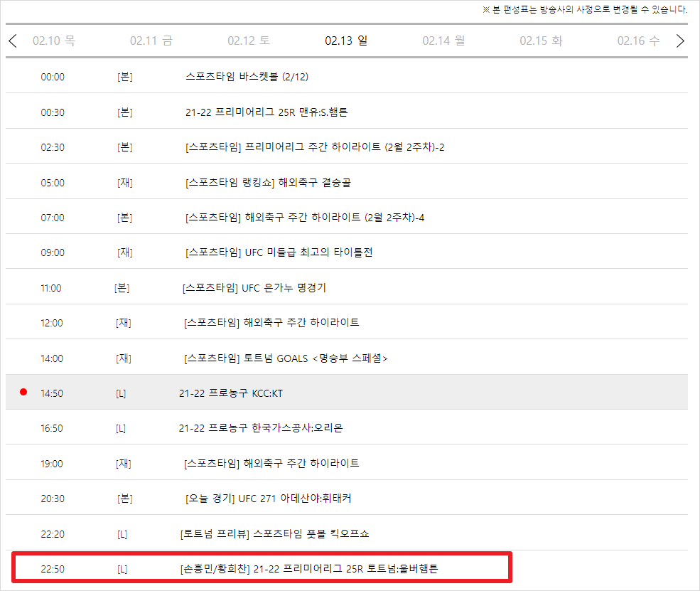
Task: Select the 02.15 화 date tab
Action: (x=541, y=41)
